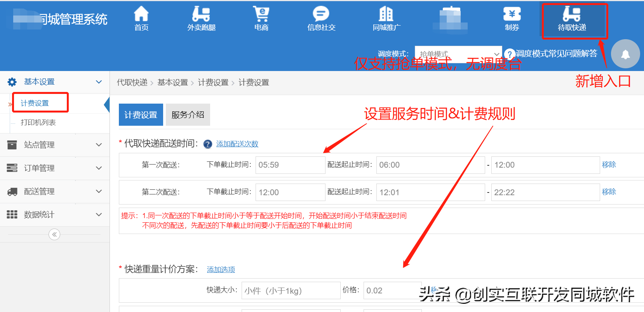Open the 外卖跑腿 delivery scooter icon
The image size is (644, 312).
(x=201, y=14)
